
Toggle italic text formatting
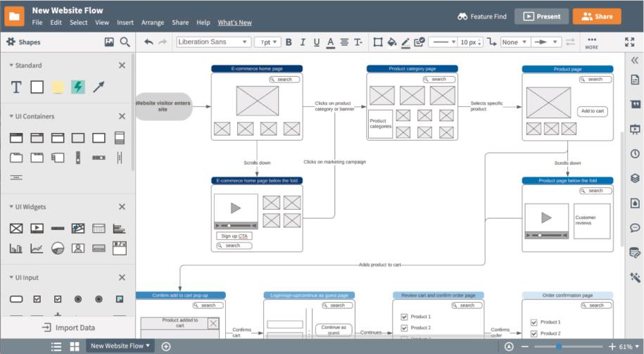tap(303, 42)
